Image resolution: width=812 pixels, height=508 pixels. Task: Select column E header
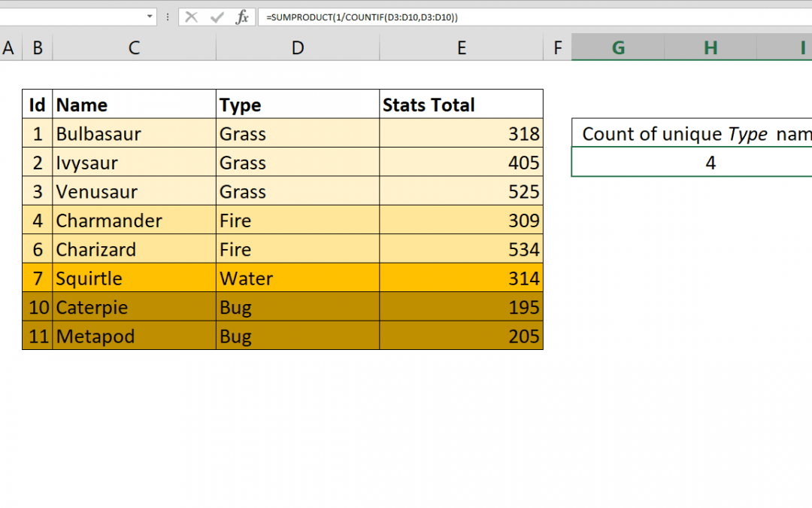tap(461, 47)
